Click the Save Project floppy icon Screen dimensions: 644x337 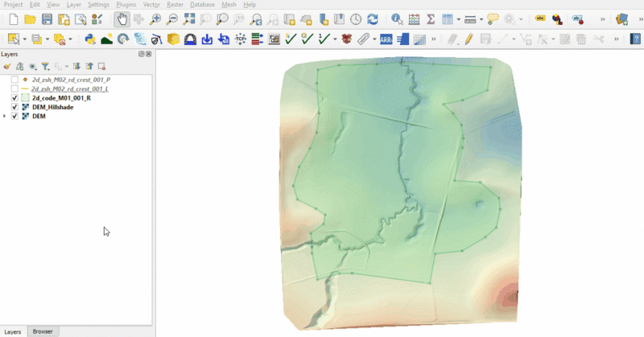47,19
